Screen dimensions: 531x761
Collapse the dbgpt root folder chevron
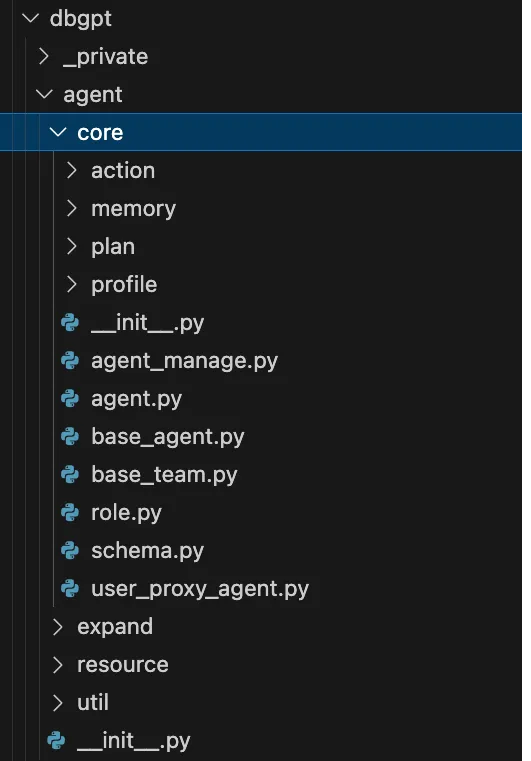pos(31,18)
